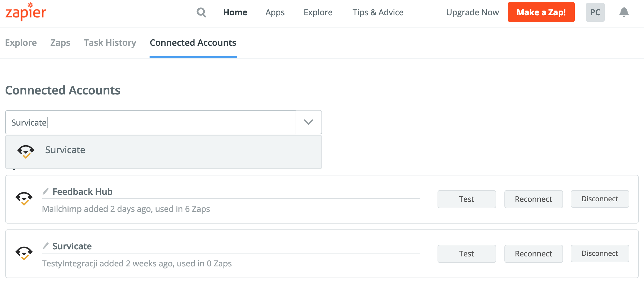Click the Upgrade Now link
Image resolution: width=644 pixels, height=284 pixels.
[472, 12]
